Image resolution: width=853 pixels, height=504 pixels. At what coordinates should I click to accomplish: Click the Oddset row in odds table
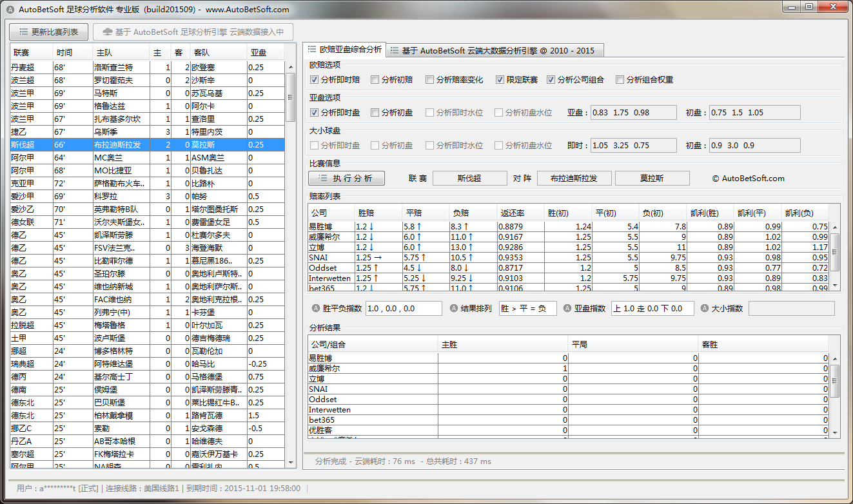pyautogui.click(x=569, y=267)
